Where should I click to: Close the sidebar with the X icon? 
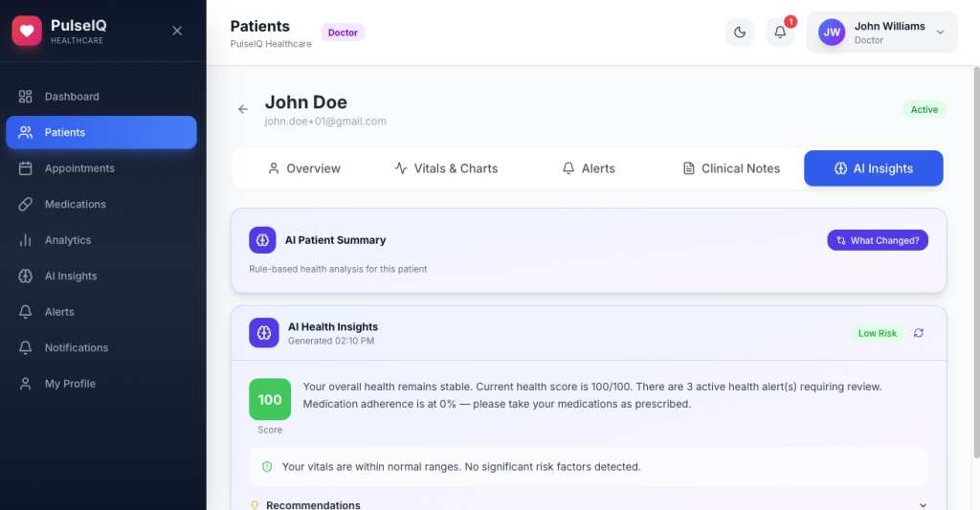(177, 31)
